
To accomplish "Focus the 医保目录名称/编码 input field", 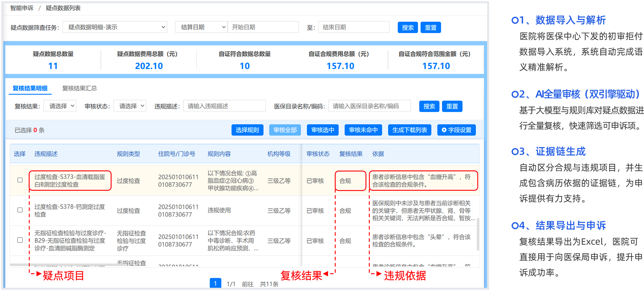I will tap(369, 106).
